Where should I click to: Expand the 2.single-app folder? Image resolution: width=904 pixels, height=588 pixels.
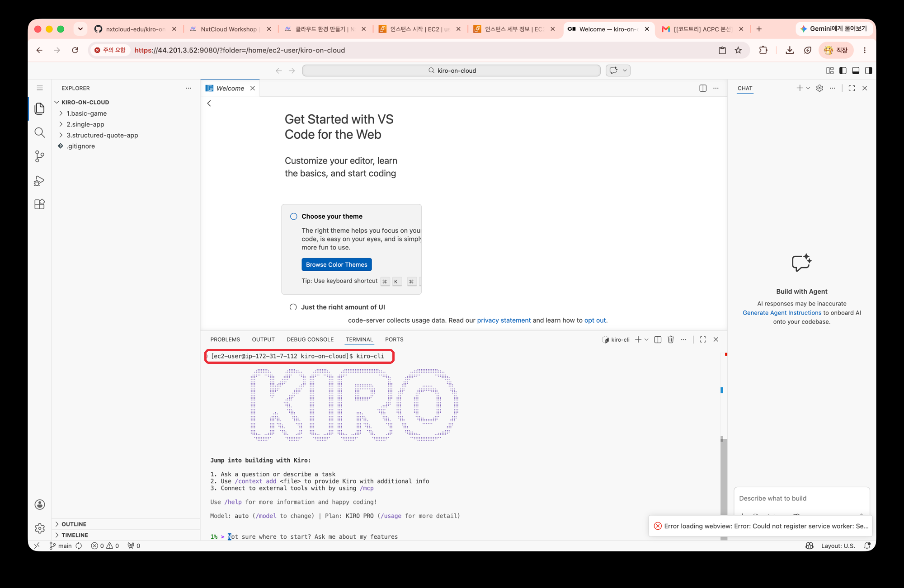pyautogui.click(x=61, y=124)
